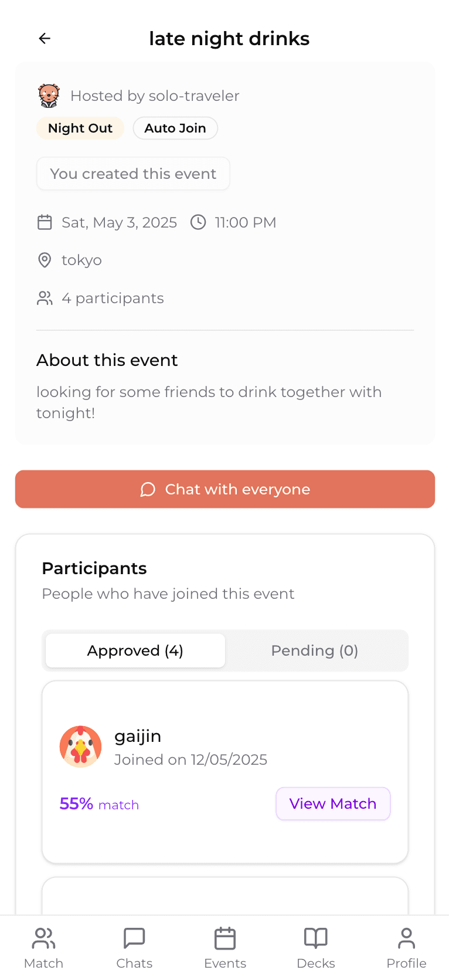Click the calendar icon beside the event date
Image resolution: width=449 pixels, height=980 pixels.
click(45, 222)
